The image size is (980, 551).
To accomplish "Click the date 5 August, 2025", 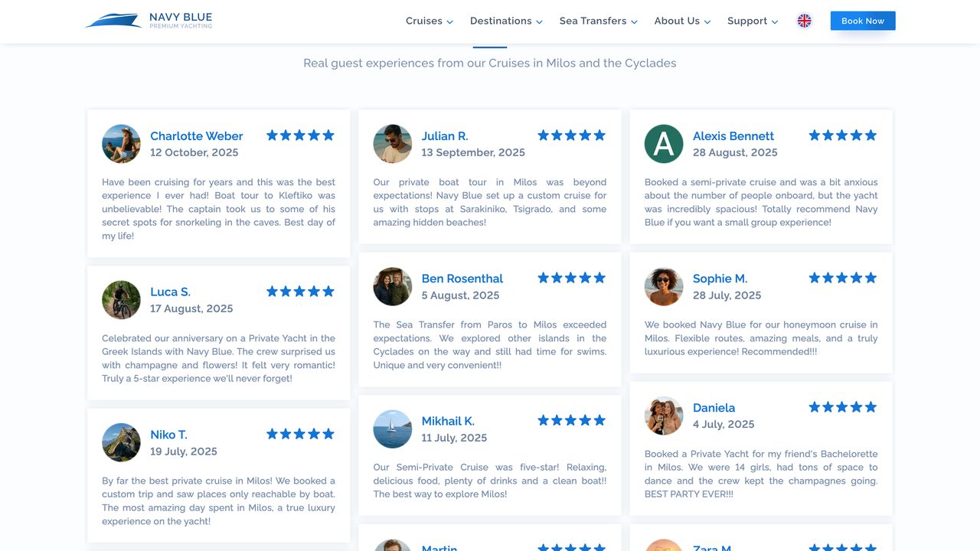I will tap(460, 295).
